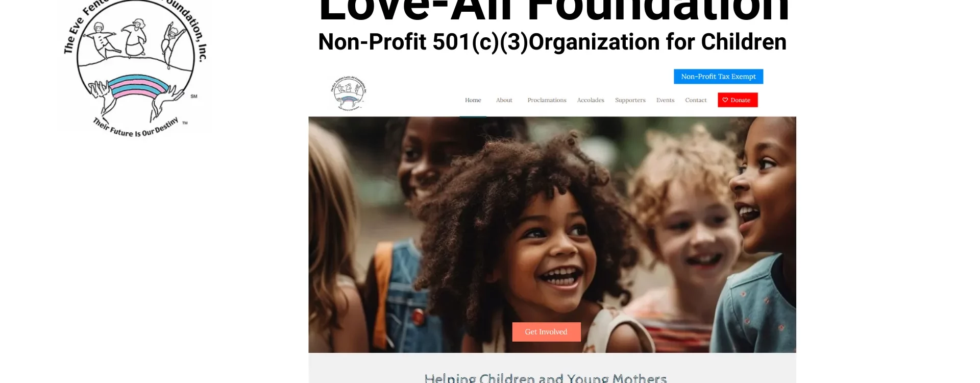Click the Non-Profit 501(c)(3) Organization subtitle
This screenshot has width=980, height=383.
tap(552, 42)
